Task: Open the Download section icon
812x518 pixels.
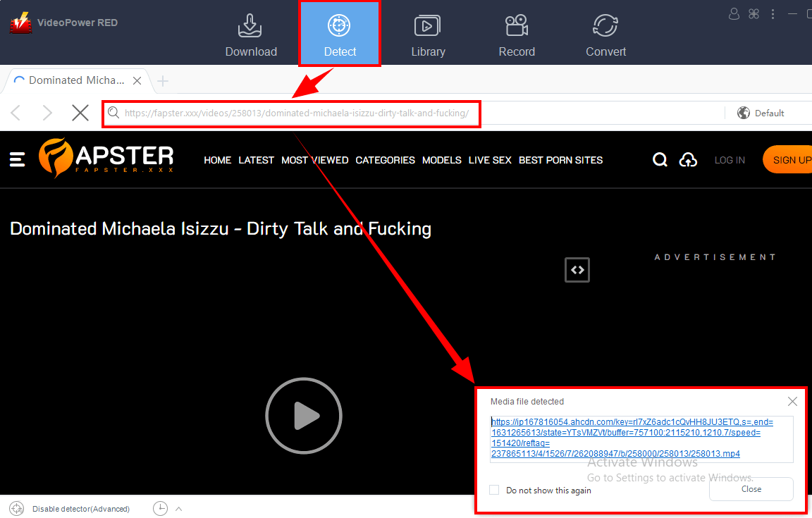Action: pos(251,26)
